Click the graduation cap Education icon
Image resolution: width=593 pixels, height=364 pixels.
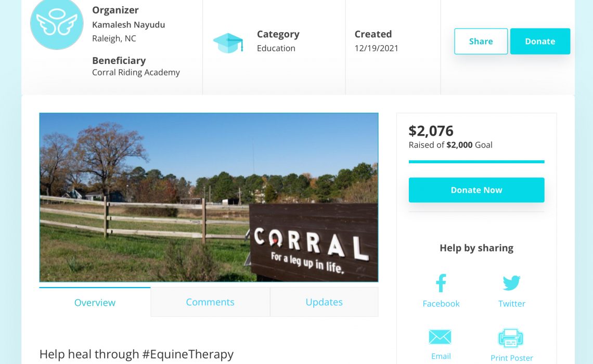tap(228, 43)
